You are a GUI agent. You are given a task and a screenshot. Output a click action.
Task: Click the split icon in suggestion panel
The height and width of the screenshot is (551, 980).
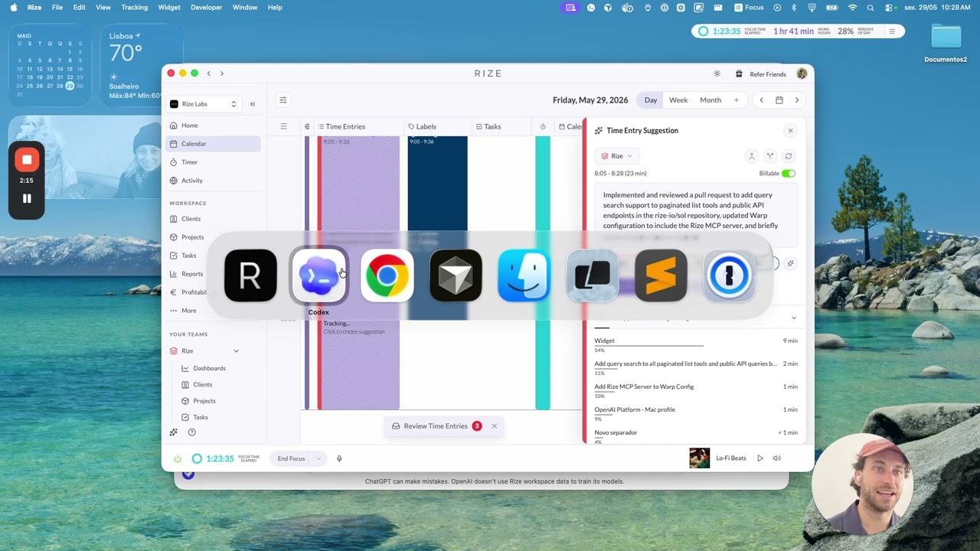coord(770,156)
